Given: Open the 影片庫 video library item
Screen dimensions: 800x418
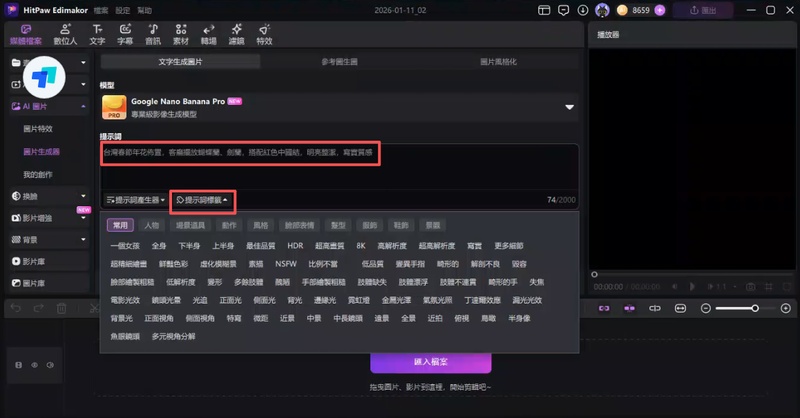Looking at the screenshot, I should (48, 261).
